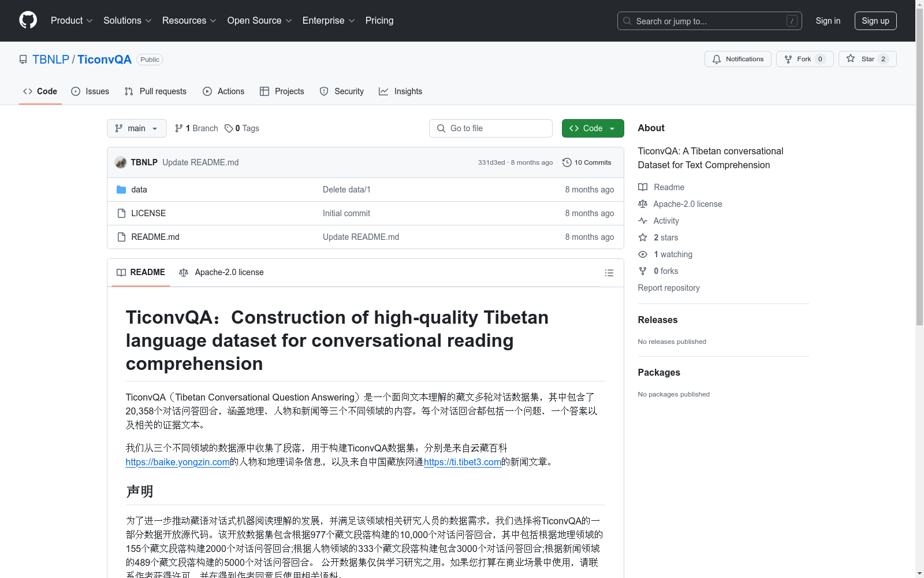Focus the Search or jump to field
The image size is (924, 578).
tap(709, 21)
